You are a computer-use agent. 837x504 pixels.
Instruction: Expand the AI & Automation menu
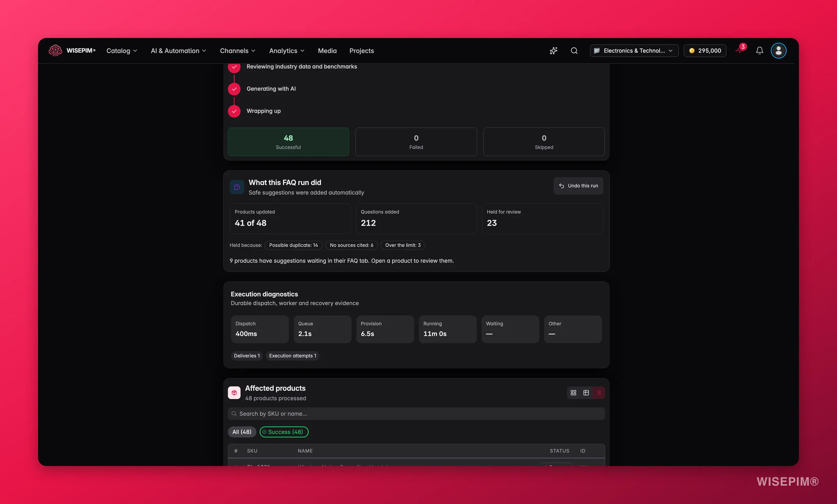pyautogui.click(x=179, y=51)
